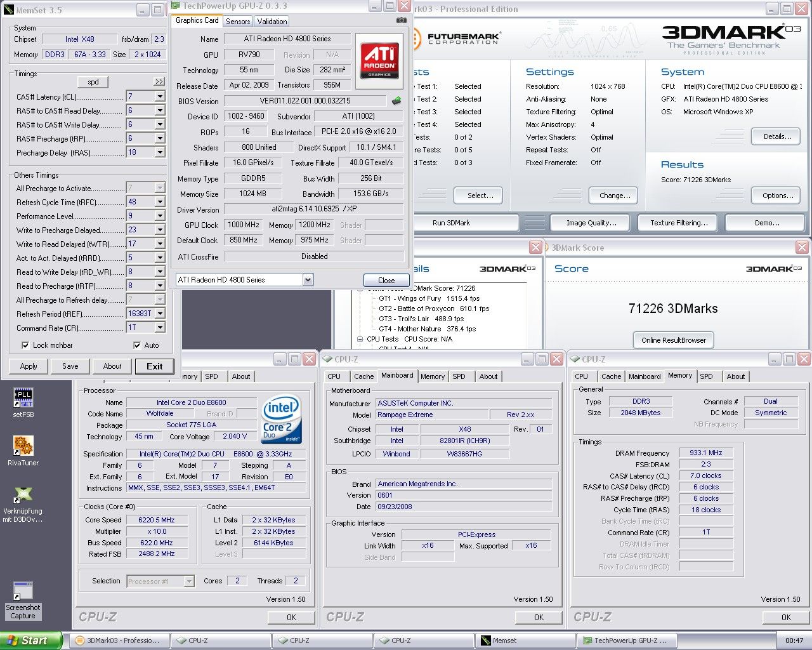Open the Performance Level dropdown

(160, 216)
